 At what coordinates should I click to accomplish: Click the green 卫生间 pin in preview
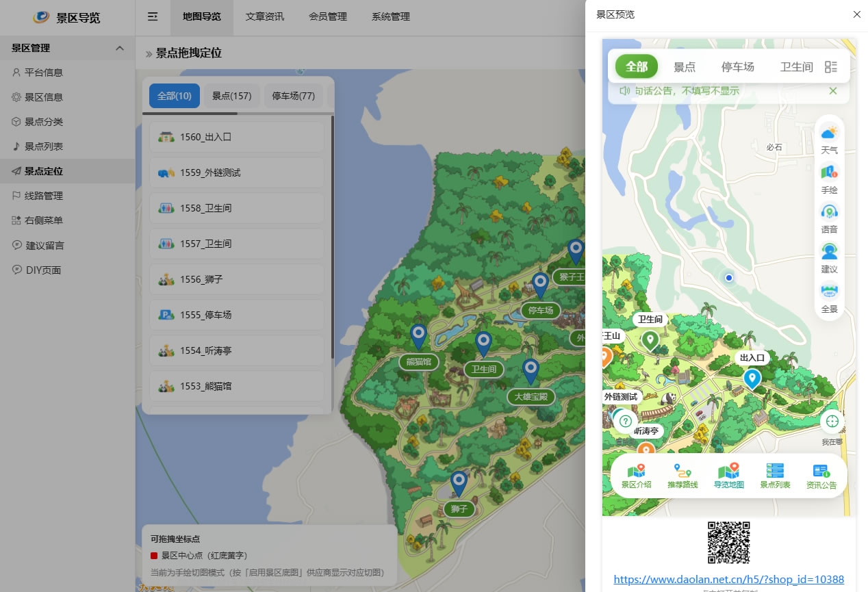click(x=650, y=340)
